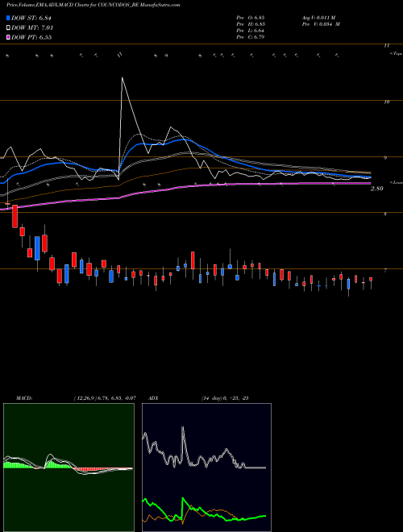Click the price axis label 7
This screenshot has height=532, width=403.
tap(386, 271)
